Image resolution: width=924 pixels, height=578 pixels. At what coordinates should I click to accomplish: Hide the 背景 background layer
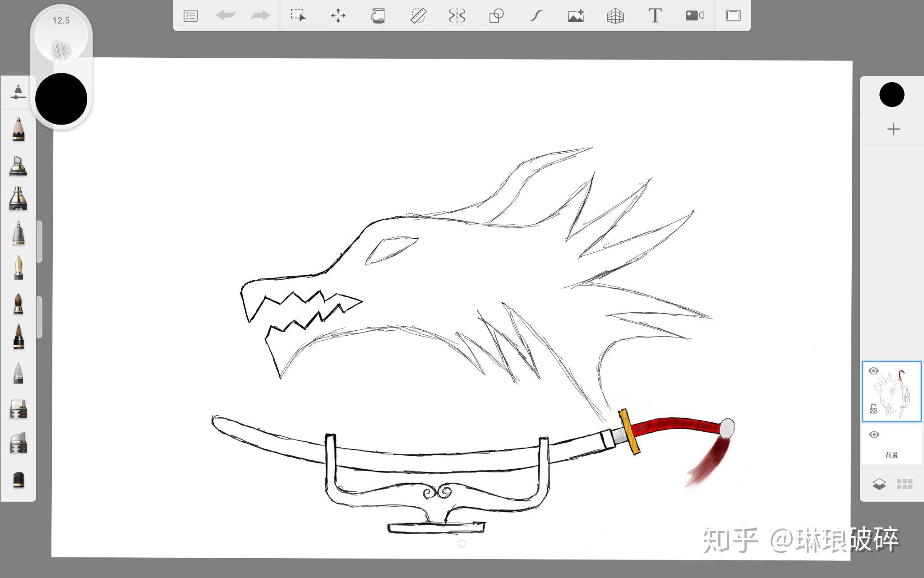click(874, 435)
